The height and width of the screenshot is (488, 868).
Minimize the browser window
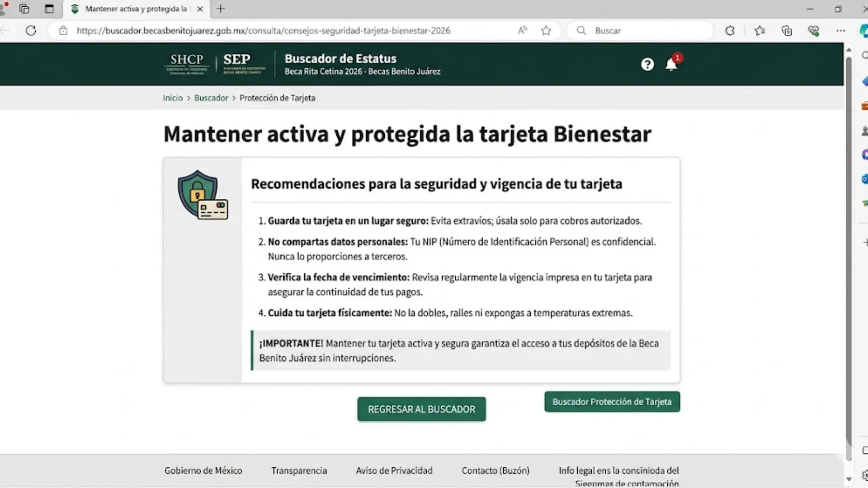tap(810, 9)
